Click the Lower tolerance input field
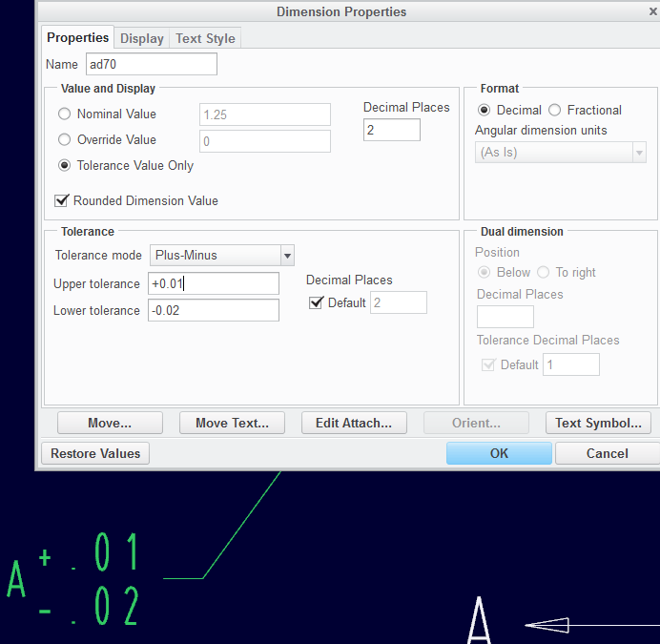Screen dimensions: 660x644 tap(214, 310)
